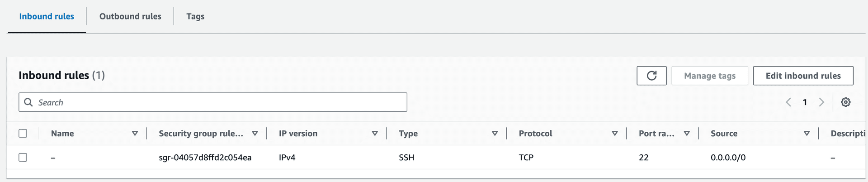Focus the inbound rules Search field

(213, 102)
